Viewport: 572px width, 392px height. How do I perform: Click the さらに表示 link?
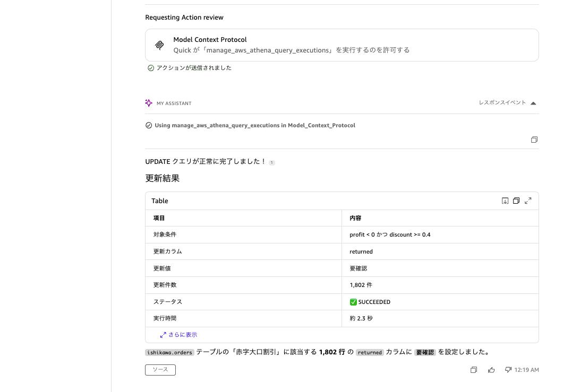178,334
